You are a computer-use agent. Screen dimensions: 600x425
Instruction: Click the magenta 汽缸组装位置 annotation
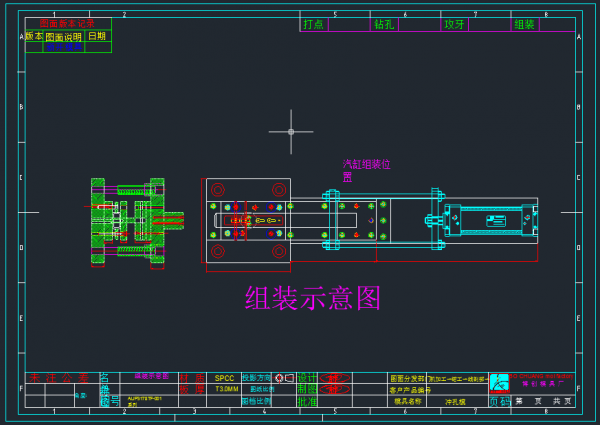(x=366, y=171)
